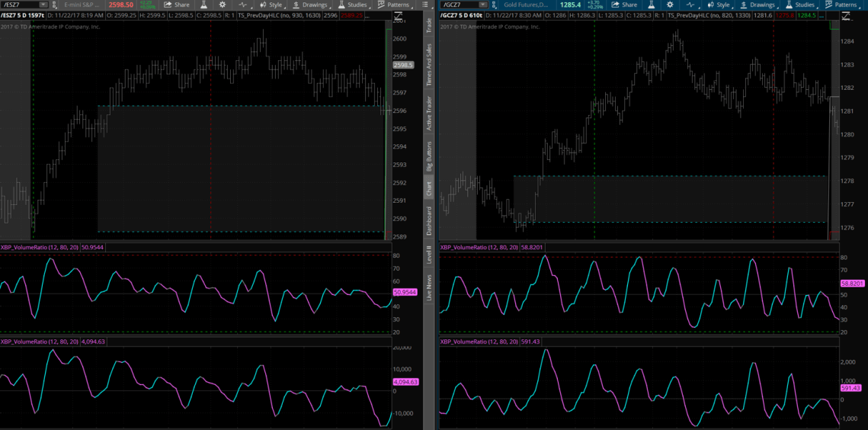Image resolution: width=868 pixels, height=430 pixels.
Task: Open chart settings gear on the /ESZ7 chart
Action: click(223, 5)
